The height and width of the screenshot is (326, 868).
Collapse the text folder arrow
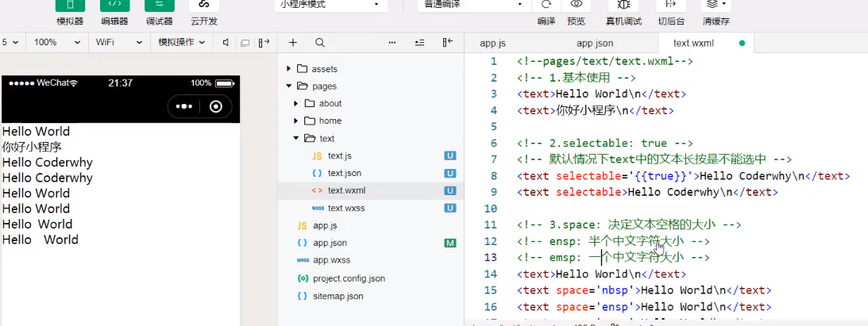[296, 138]
